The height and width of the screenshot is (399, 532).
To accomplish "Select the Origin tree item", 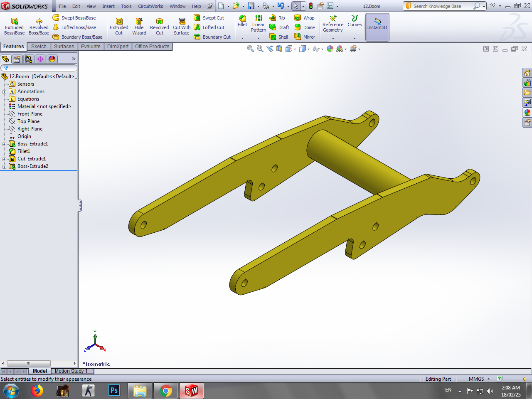I will coord(24,136).
